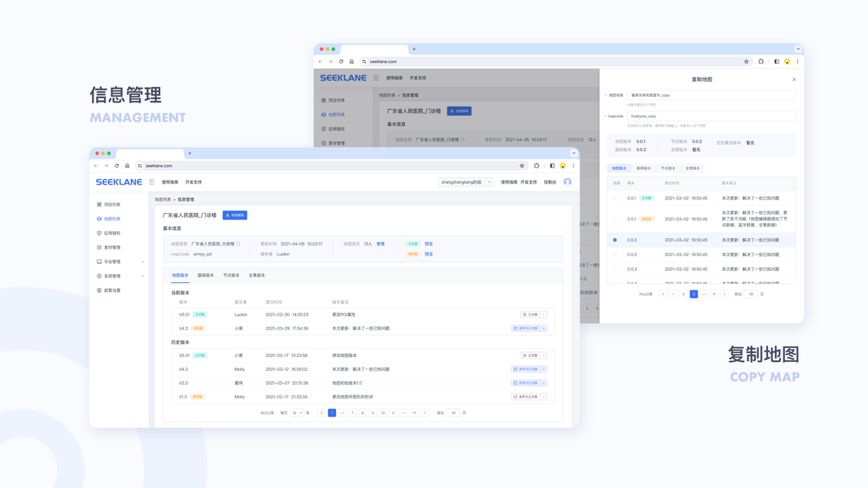Click blue button beside 广东省人民医院_门诊楼 in front window
Viewport: 868px width, 488px height.
(x=235, y=216)
